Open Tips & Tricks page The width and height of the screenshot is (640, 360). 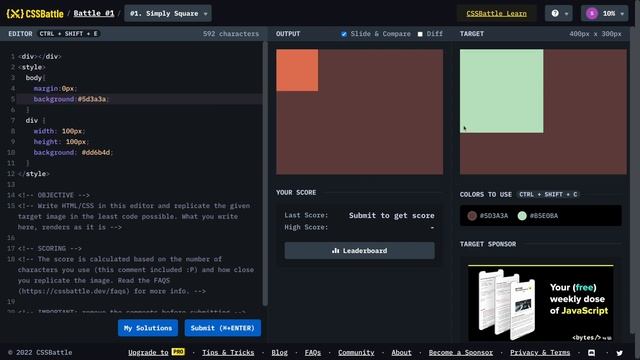tap(228, 352)
